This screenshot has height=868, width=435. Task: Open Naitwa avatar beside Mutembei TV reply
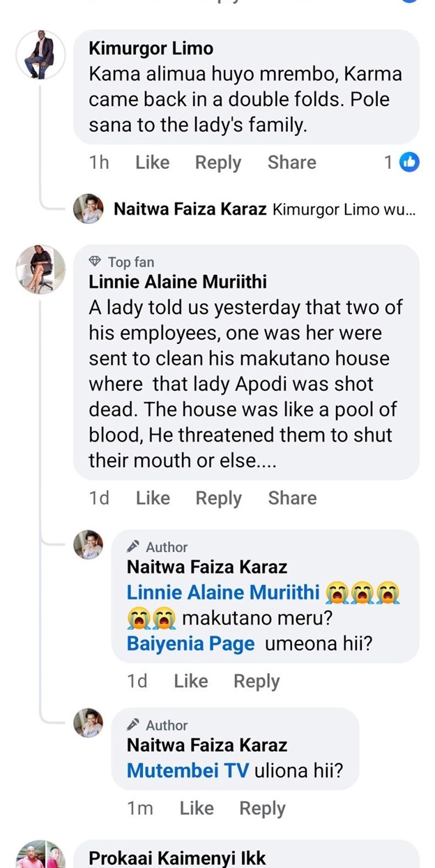[89, 722]
